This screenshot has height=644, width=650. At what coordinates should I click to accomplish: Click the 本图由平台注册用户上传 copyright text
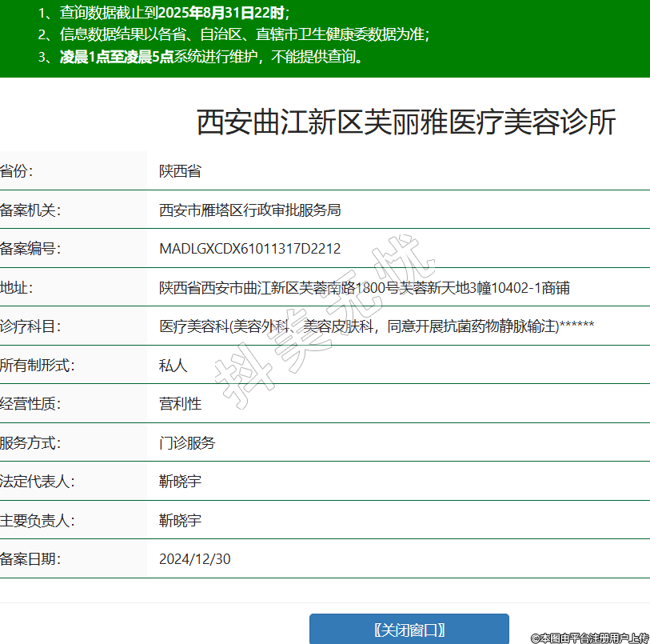click(589, 638)
